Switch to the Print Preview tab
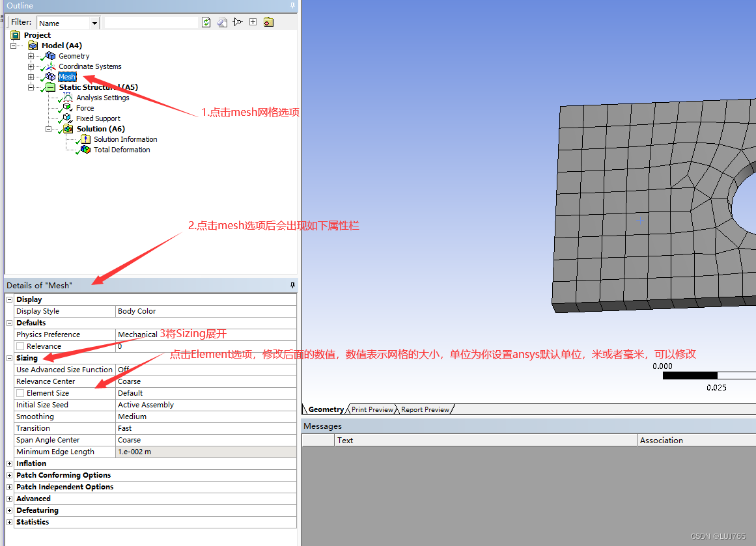This screenshot has width=756, height=546. 372,409
